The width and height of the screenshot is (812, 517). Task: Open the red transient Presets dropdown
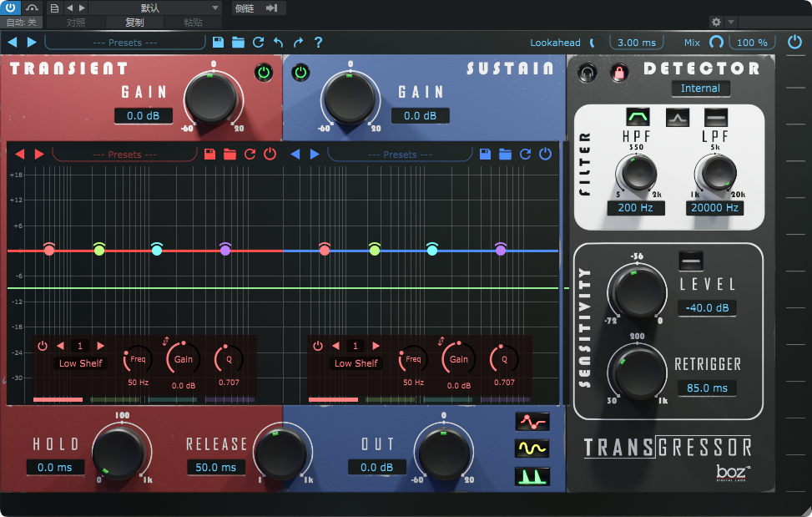124,155
